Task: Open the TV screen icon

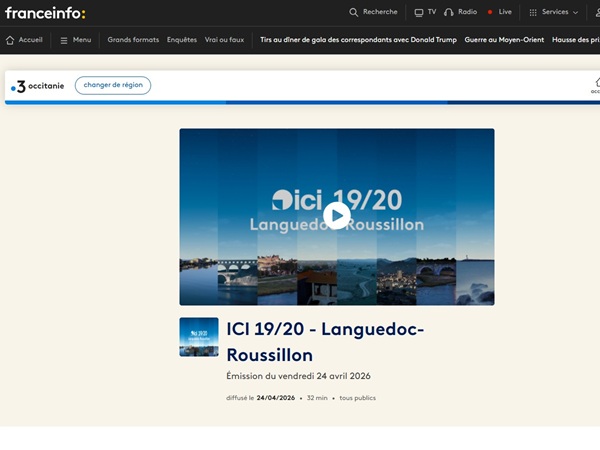Action: click(419, 13)
